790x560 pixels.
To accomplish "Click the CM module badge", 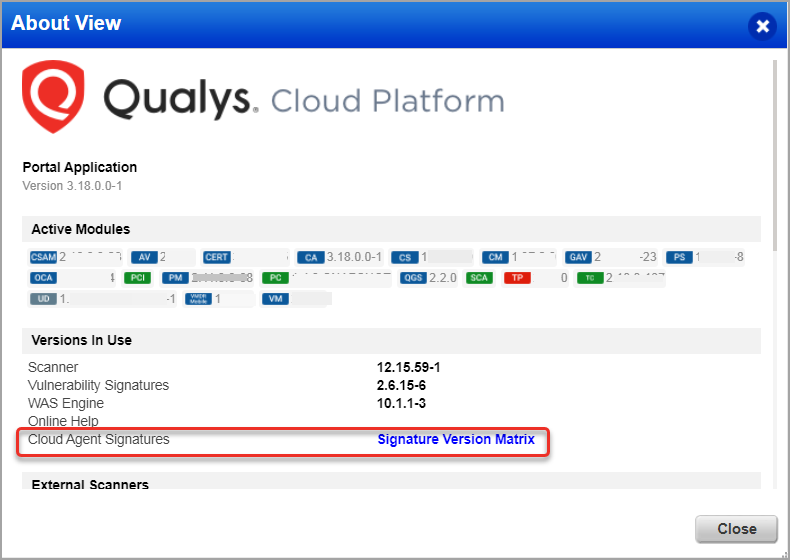I will (x=495, y=257).
